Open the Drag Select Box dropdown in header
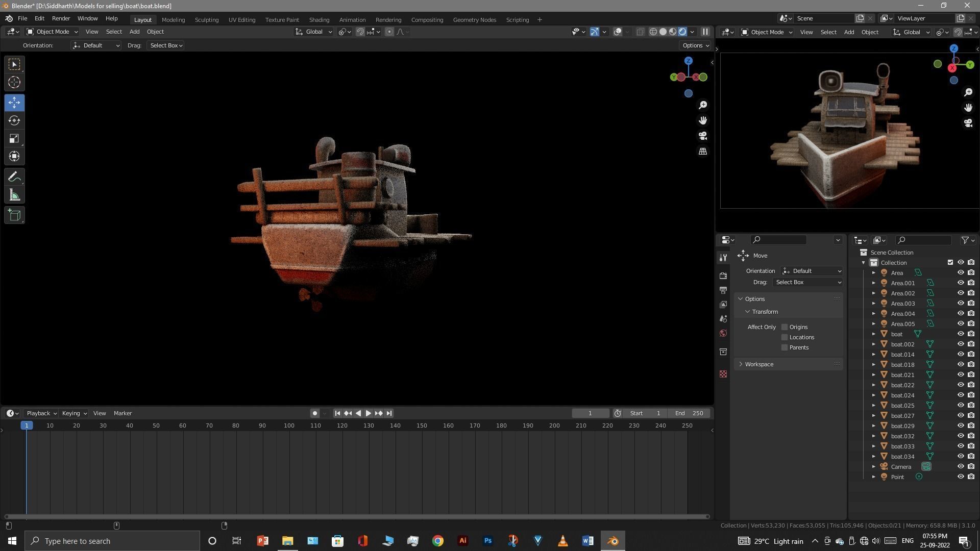The image size is (980, 551). coord(166,45)
